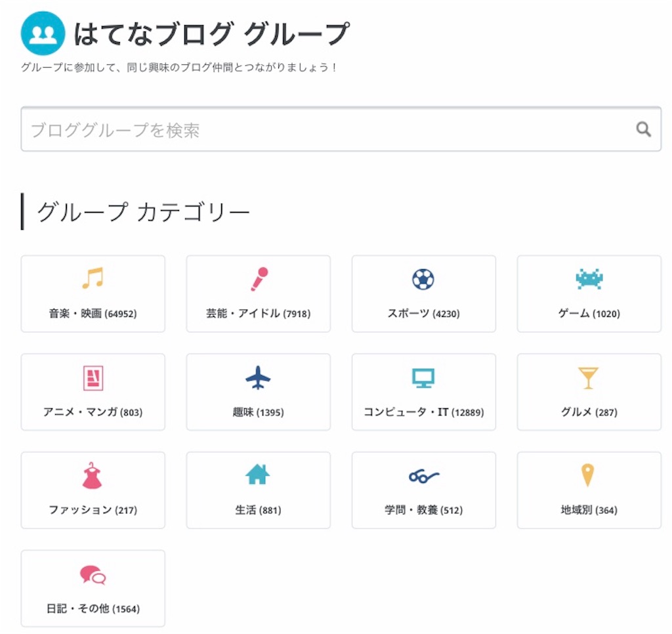The image size is (672, 634).
Task: Go to 日記・その他 (1564) category label
Action: (93, 608)
